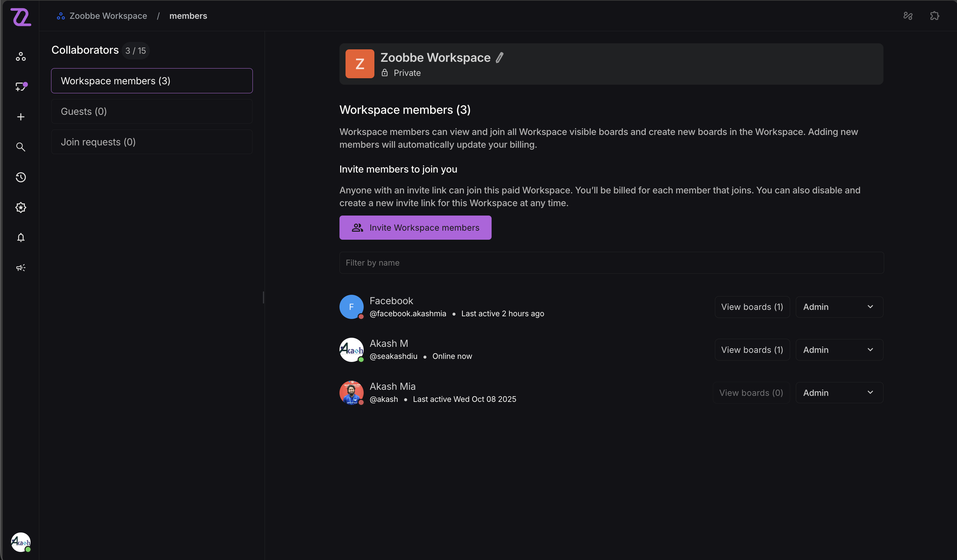Select the Guests (0) tab
The width and height of the screenshot is (957, 560).
point(151,111)
